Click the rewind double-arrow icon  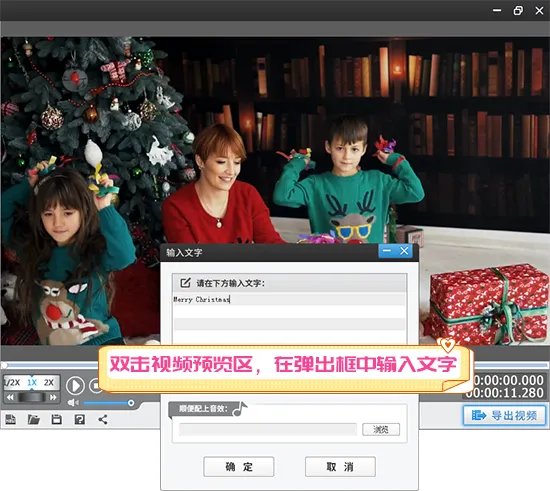(x=10, y=397)
